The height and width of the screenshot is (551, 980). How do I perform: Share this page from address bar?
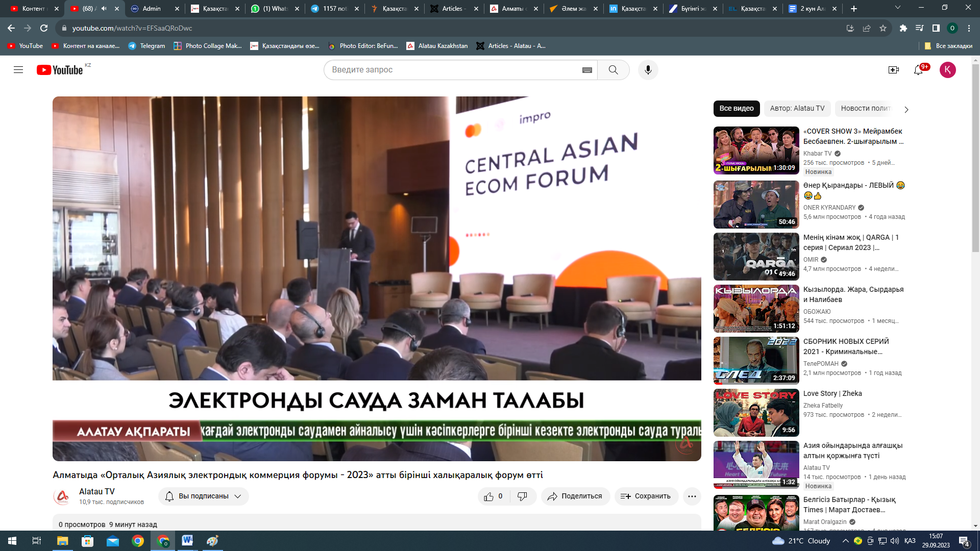tap(866, 28)
